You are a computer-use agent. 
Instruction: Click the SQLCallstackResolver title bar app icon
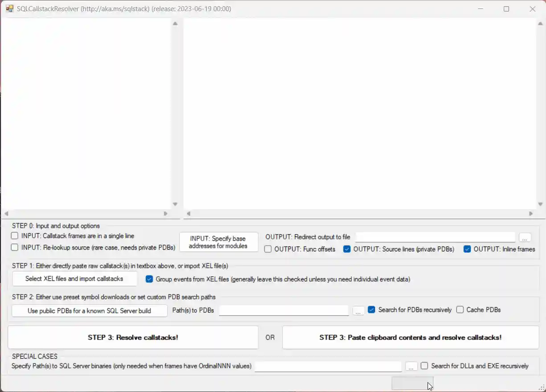tap(9, 8)
